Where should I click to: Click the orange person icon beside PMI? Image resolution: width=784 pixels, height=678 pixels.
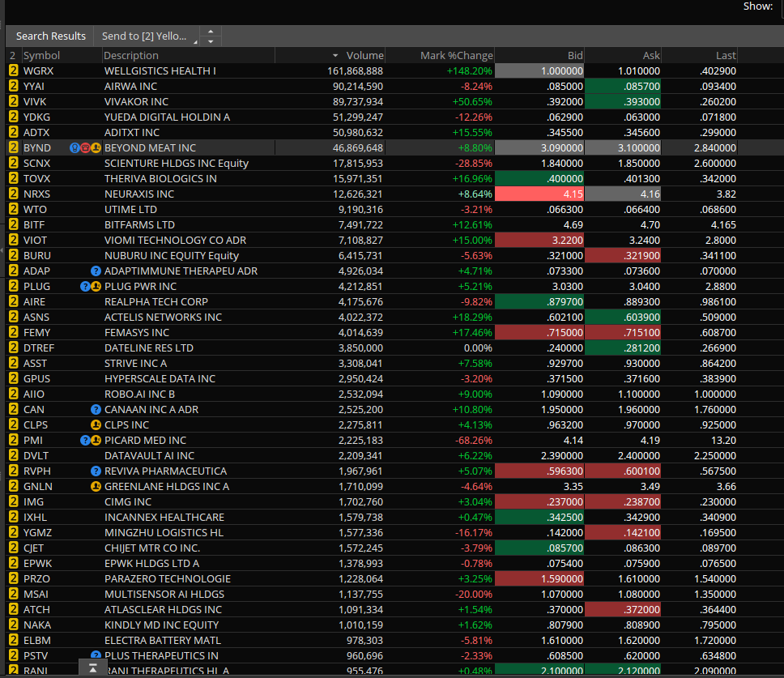click(x=96, y=441)
